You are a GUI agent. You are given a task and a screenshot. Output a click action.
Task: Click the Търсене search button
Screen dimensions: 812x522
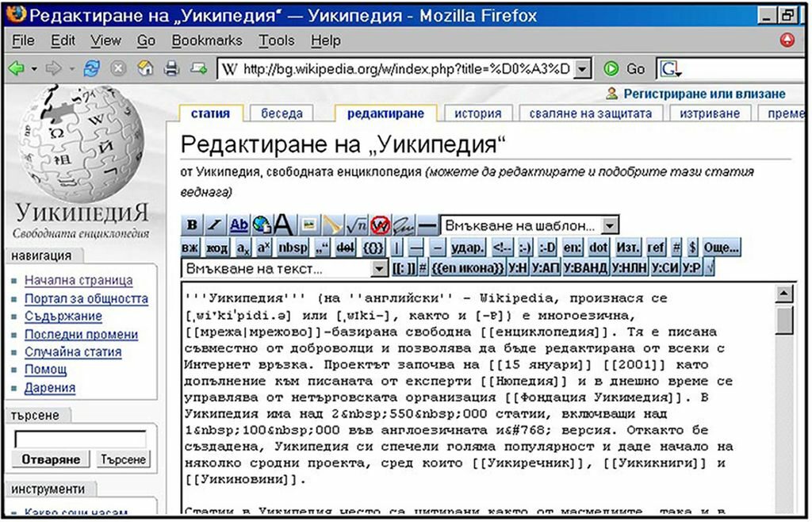(123, 459)
